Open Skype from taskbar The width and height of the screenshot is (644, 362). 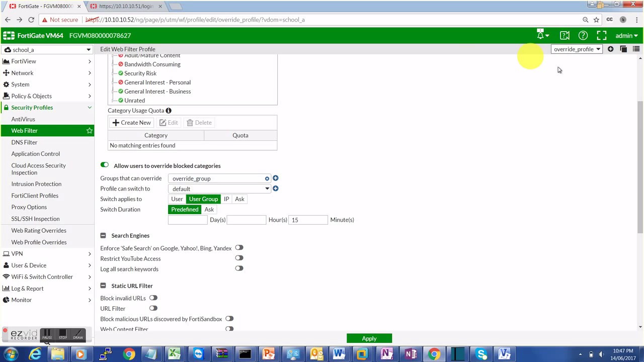point(481,354)
